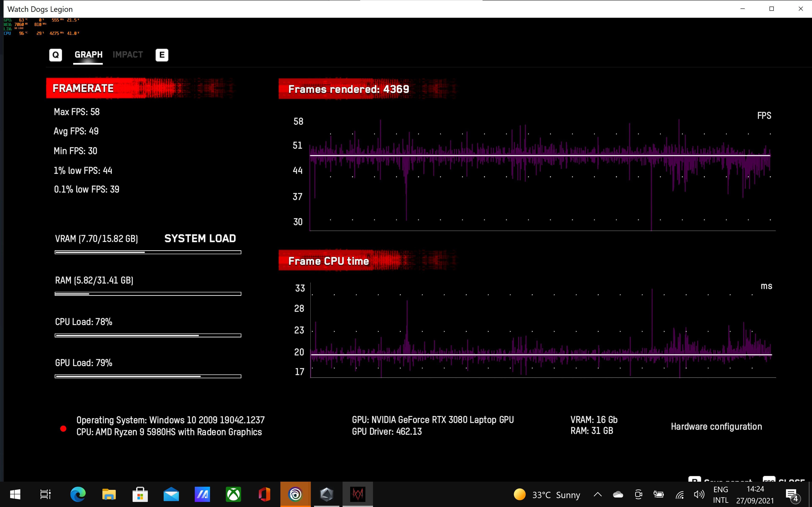Image resolution: width=812 pixels, height=507 pixels.
Task: Click Watch Dogs Legion taskbar icon
Action: click(357, 494)
